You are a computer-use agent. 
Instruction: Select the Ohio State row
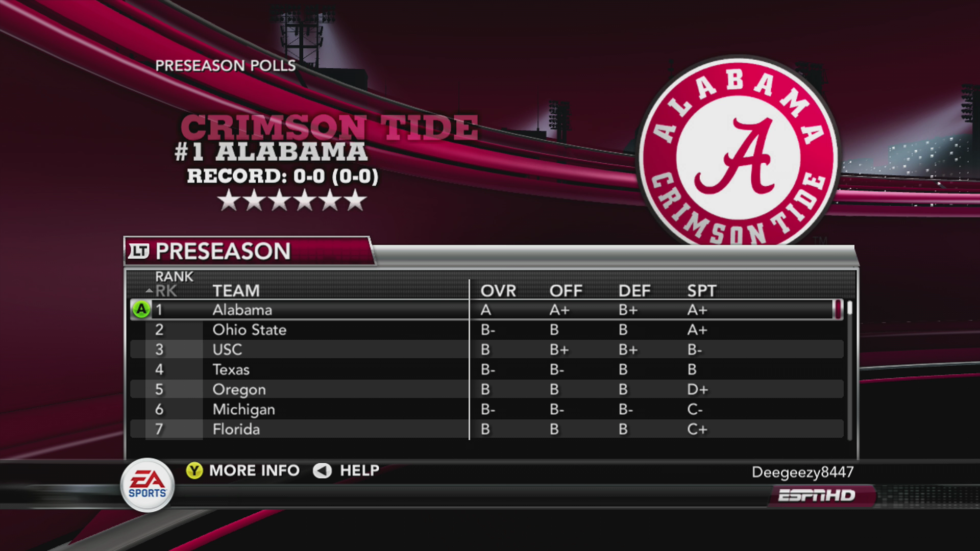pyautogui.click(x=487, y=330)
